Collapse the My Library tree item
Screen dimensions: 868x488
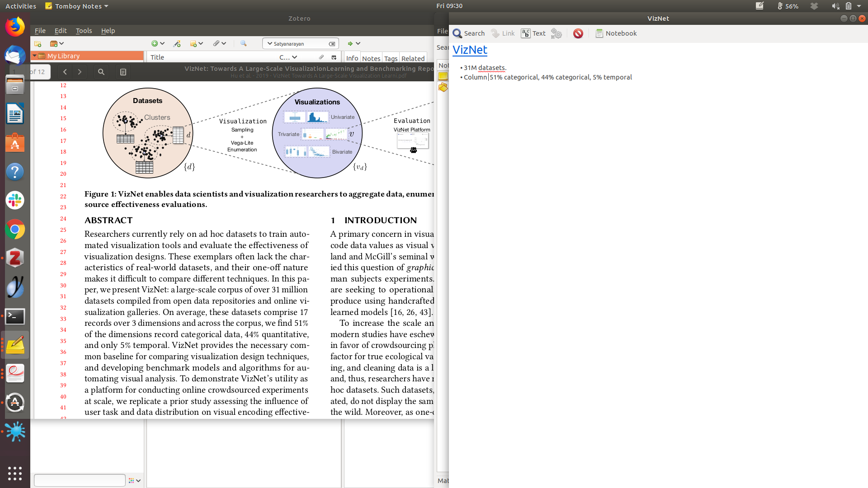[x=34, y=56]
